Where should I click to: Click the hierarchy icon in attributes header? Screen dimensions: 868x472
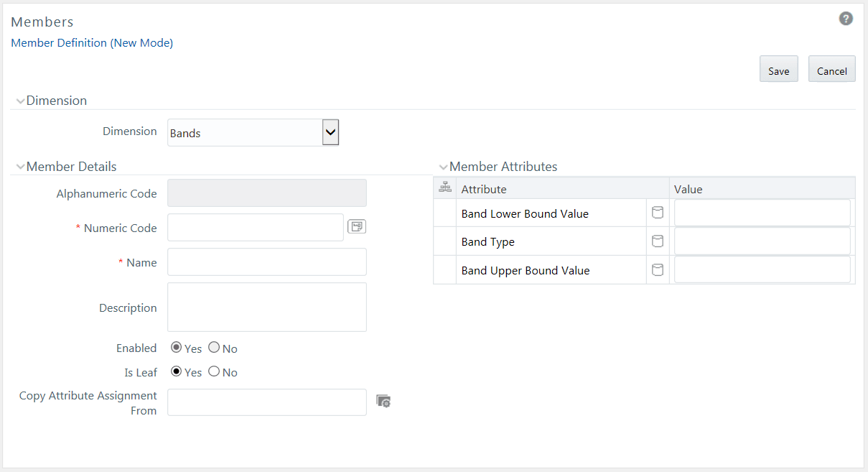click(444, 188)
